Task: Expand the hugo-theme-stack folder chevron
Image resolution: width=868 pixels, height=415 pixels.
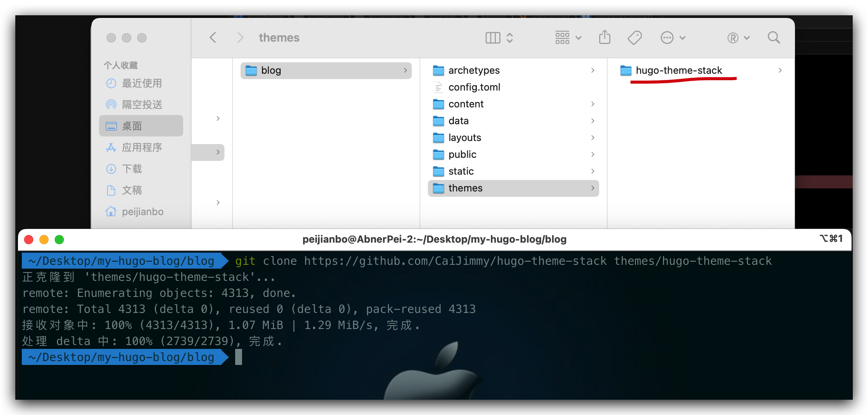Action: [780, 70]
